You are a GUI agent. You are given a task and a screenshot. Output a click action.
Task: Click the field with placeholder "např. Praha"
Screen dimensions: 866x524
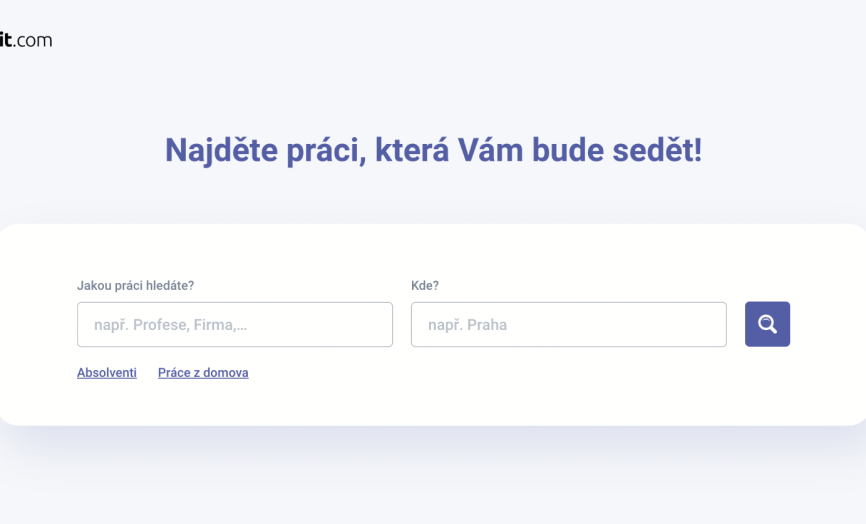pos(568,325)
